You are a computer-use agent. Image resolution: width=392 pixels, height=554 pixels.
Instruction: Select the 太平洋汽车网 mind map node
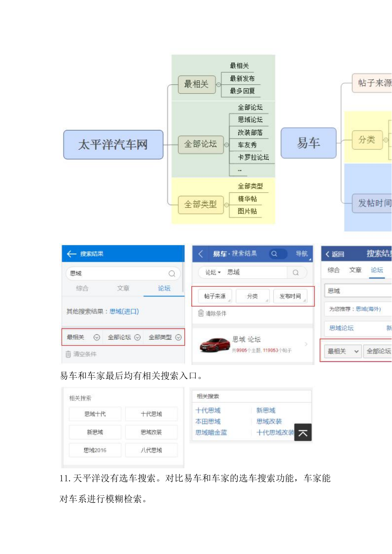pyautogui.click(x=113, y=145)
